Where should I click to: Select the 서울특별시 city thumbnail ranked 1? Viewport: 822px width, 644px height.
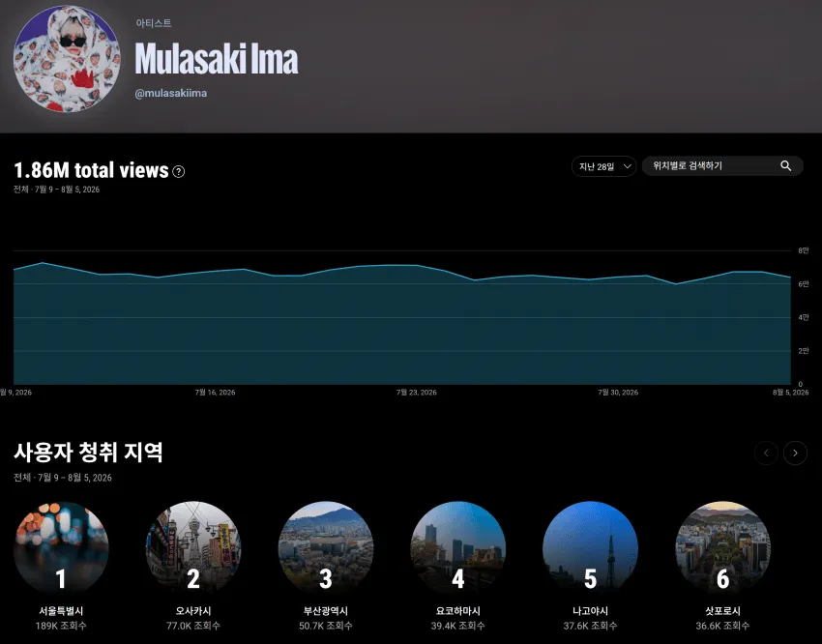point(61,548)
